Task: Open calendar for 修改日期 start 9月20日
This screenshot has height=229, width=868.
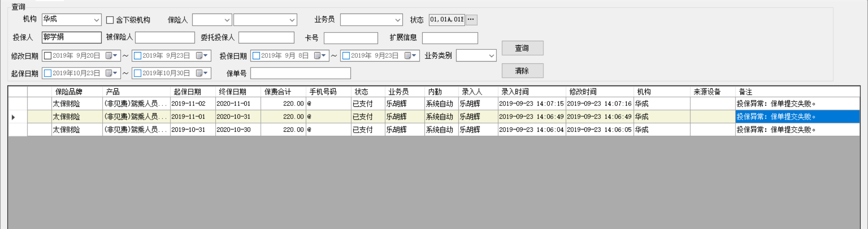Action: point(111,56)
